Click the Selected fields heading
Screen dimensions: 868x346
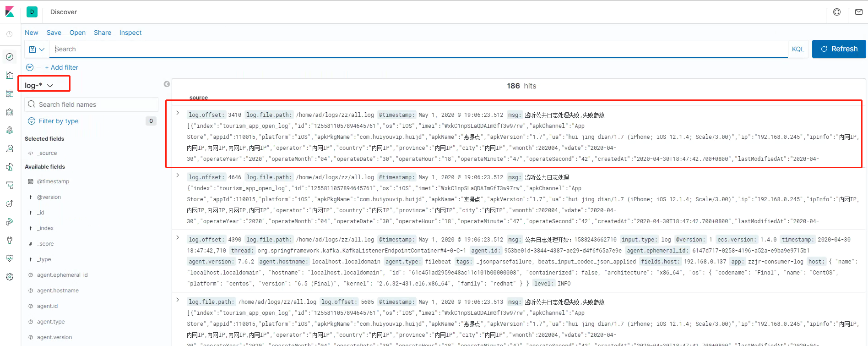44,139
